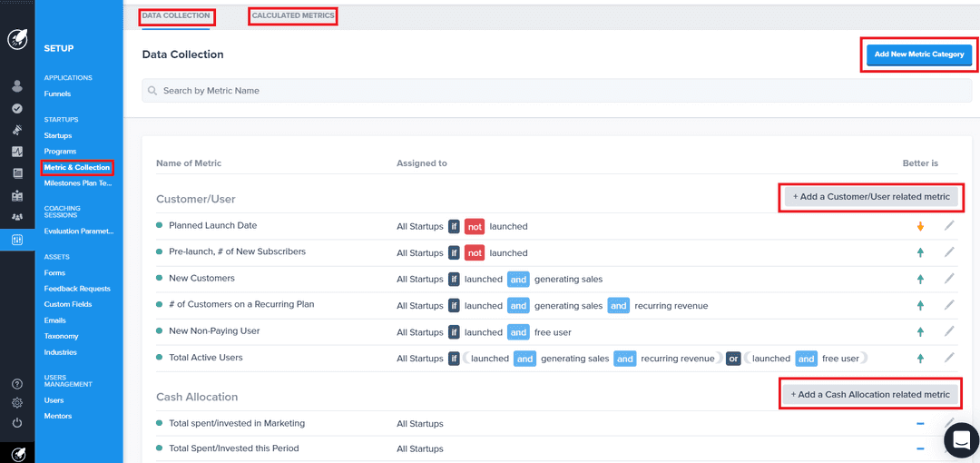The height and width of the screenshot is (463, 980).
Task: Open the settings gear icon in left rail
Action: [x=17, y=402]
